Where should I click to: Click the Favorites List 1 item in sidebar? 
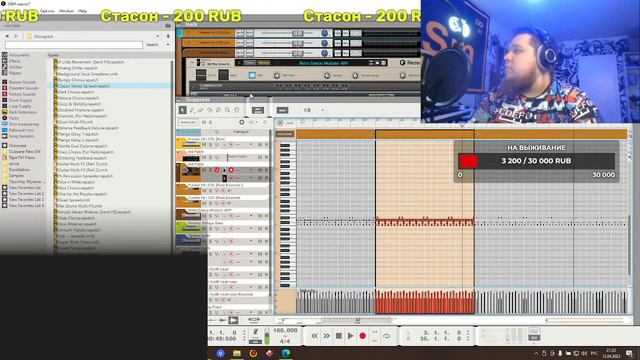coord(23,188)
